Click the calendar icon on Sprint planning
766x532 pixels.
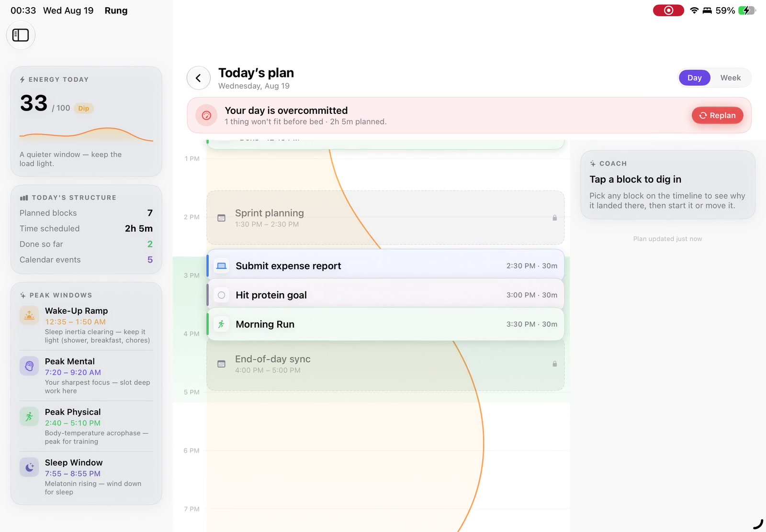coord(221,218)
